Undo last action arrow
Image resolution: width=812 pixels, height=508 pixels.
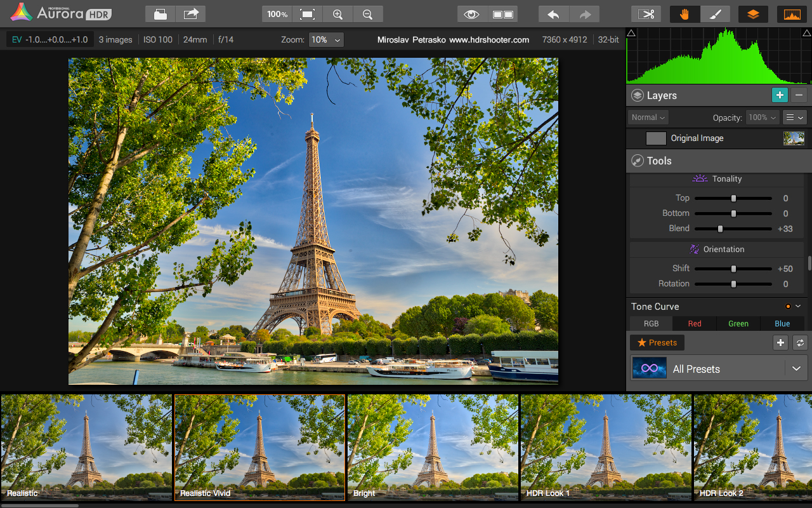coord(554,14)
